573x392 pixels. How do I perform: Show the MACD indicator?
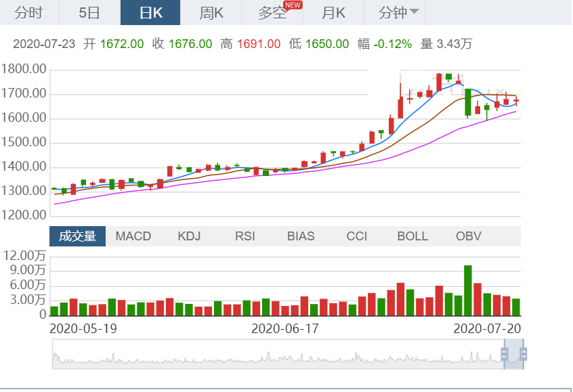[133, 236]
